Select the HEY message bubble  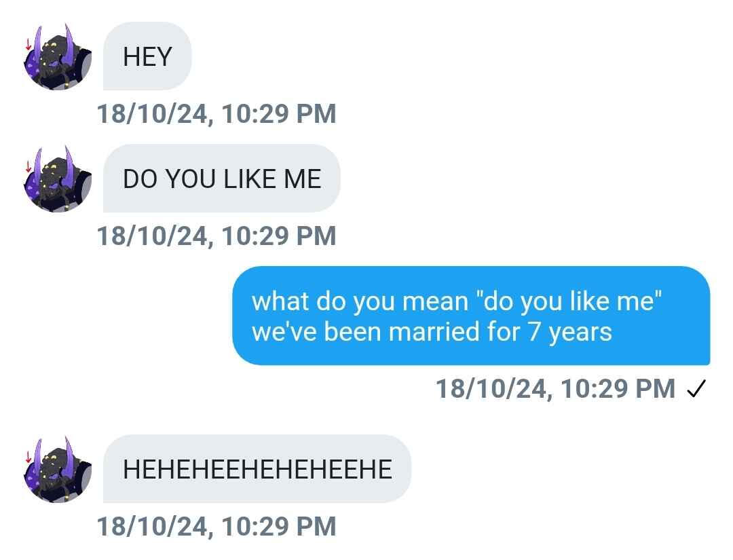147,56
